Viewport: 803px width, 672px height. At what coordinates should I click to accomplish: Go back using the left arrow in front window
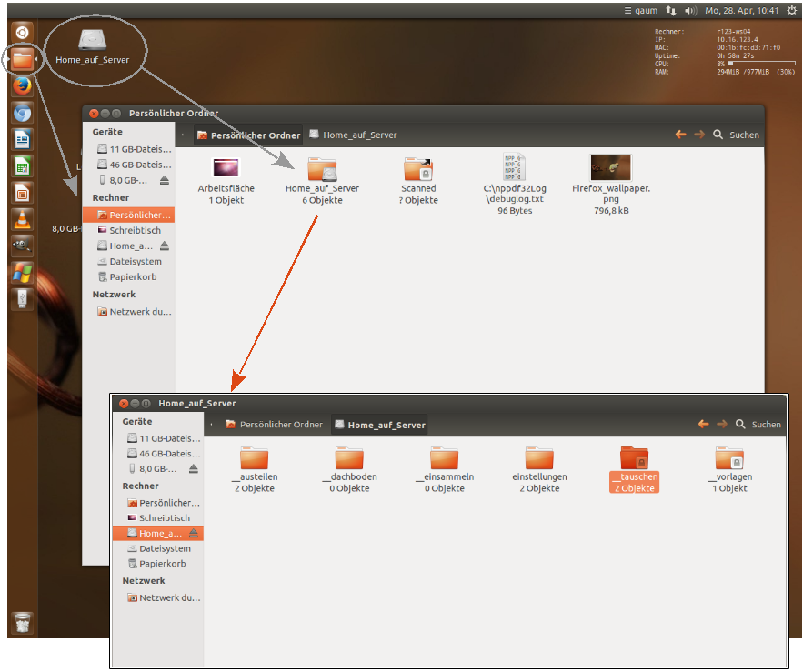703,425
